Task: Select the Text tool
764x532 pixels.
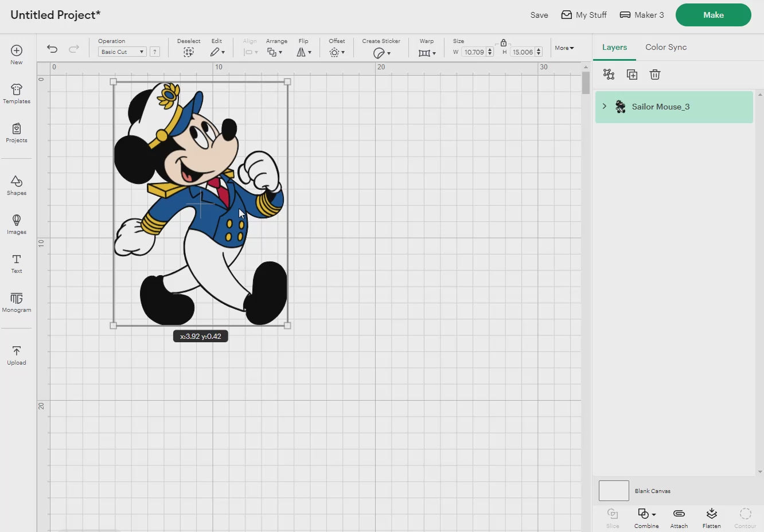Action: tap(17, 264)
